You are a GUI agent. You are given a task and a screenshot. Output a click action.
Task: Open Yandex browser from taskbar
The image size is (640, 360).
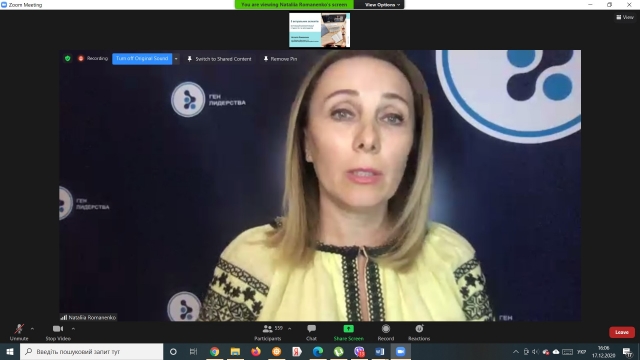tap(297, 351)
